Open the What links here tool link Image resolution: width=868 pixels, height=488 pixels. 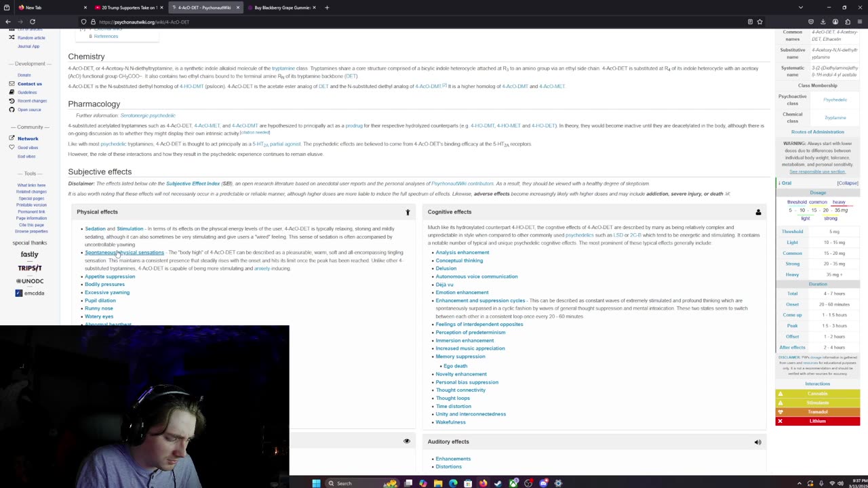pyautogui.click(x=31, y=185)
